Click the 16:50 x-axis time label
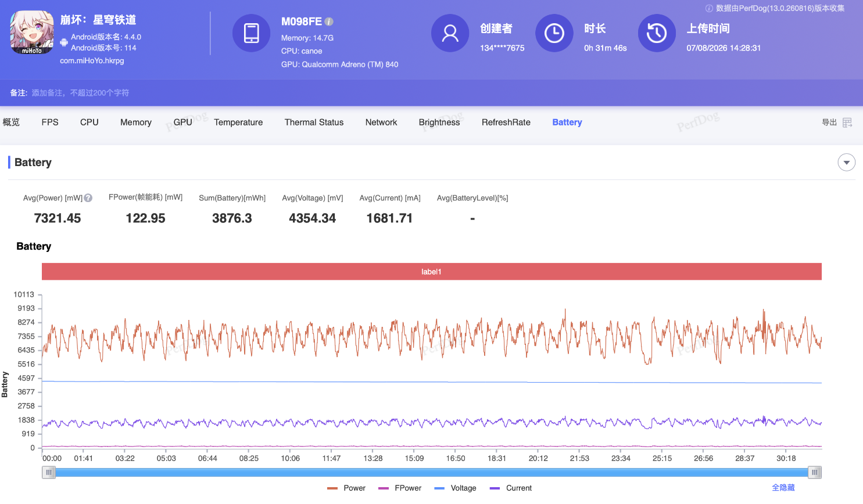863x504 pixels. (x=456, y=458)
